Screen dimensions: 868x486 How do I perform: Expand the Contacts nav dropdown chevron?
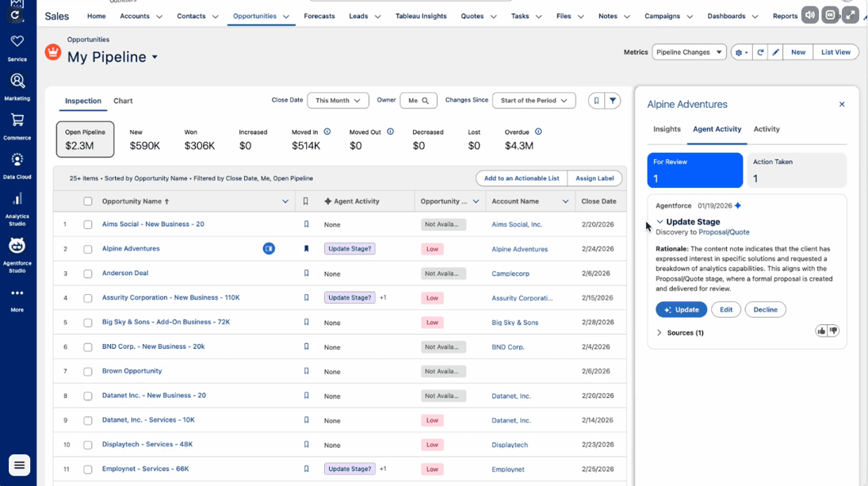[216, 17]
